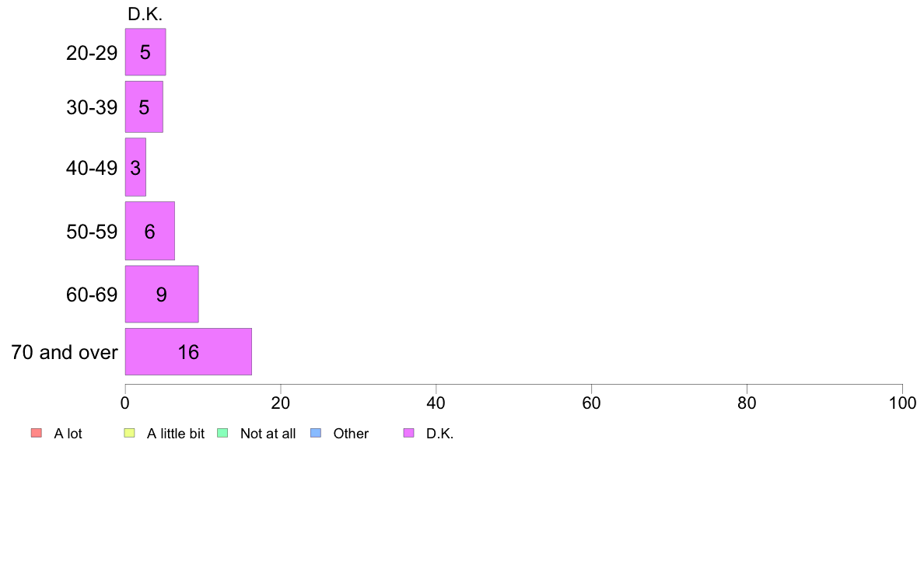Select the 60-69 bar showing 9
Viewport: 924px width, 572px height.
pos(162,294)
